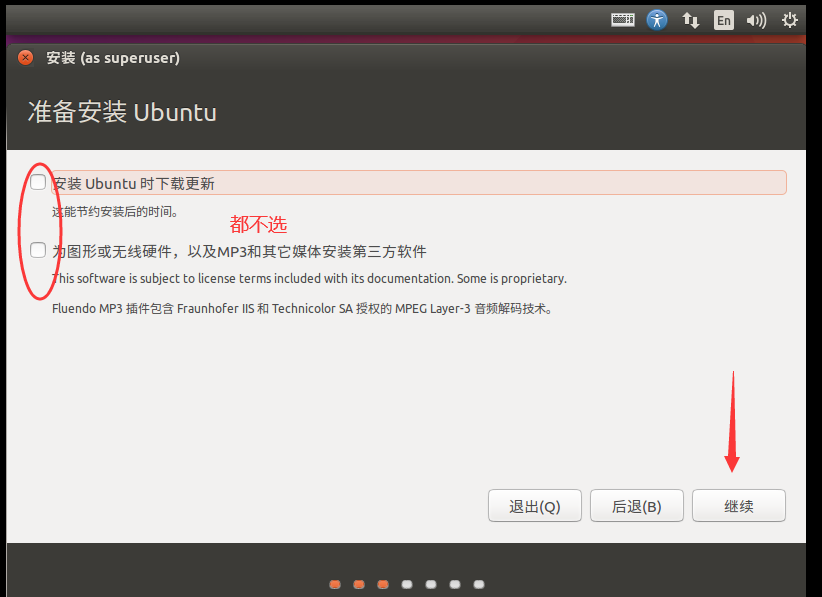Click the 退出(Q) quit button

point(535,506)
